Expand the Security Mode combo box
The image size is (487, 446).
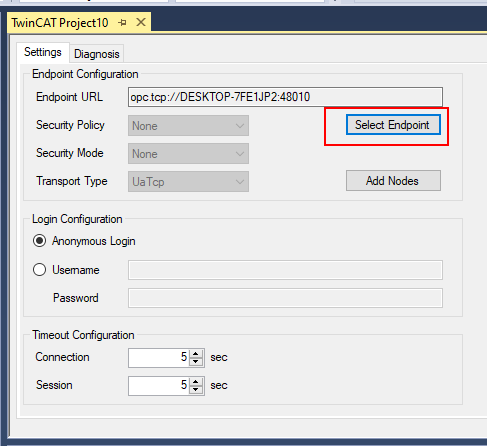coord(188,154)
